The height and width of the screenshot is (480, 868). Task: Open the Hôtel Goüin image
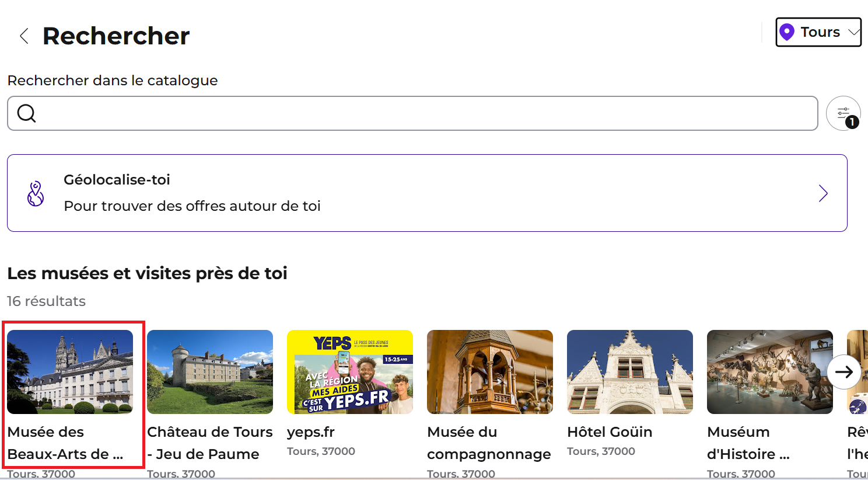pyautogui.click(x=630, y=372)
